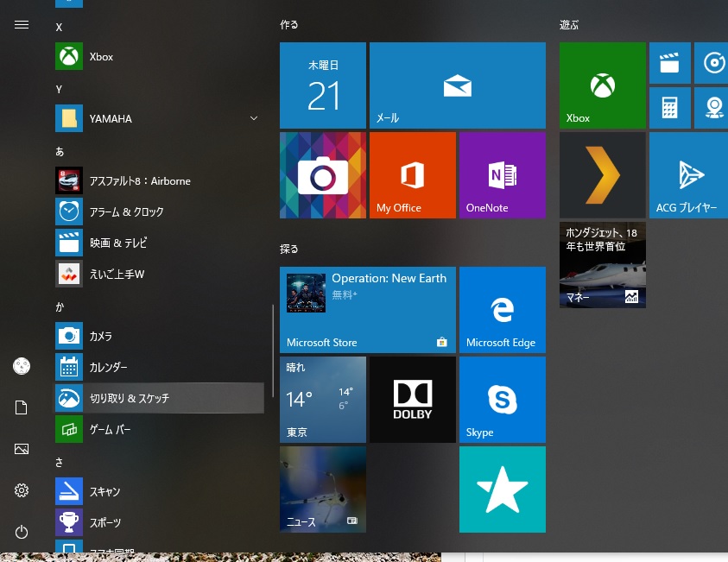Jump via the か letter header
Viewport: 728px width, 562px height.
(x=60, y=306)
